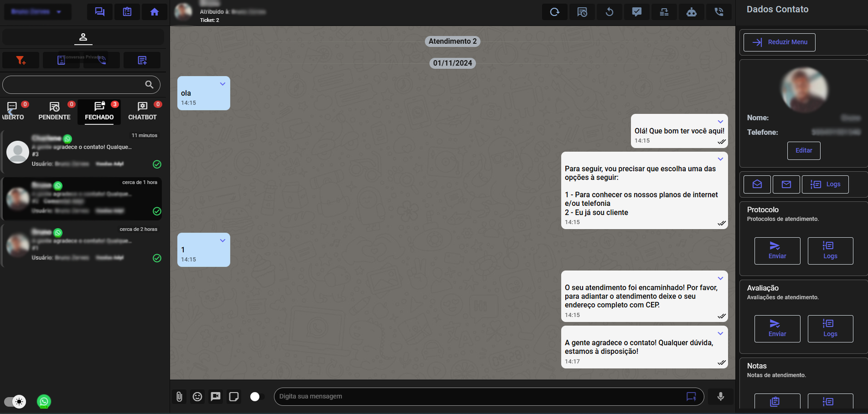The image size is (868, 414).
Task: Click the paperclip attach file icon
Action: tap(179, 397)
